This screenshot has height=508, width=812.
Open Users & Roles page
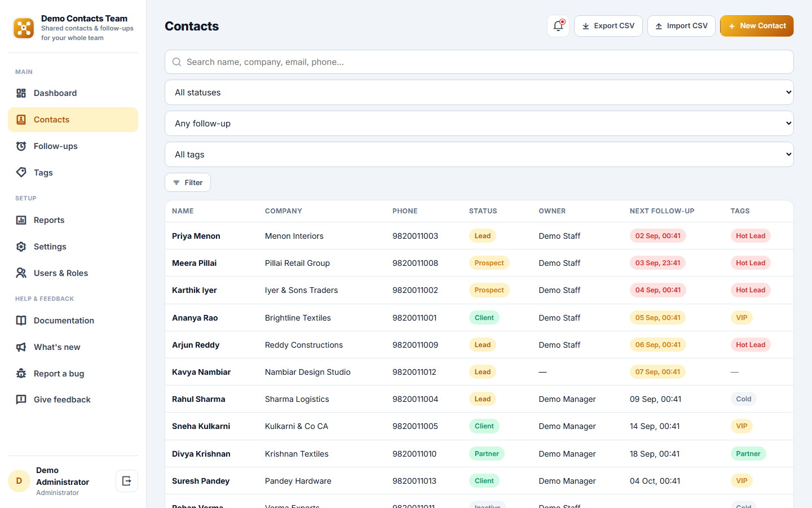point(73,273)
